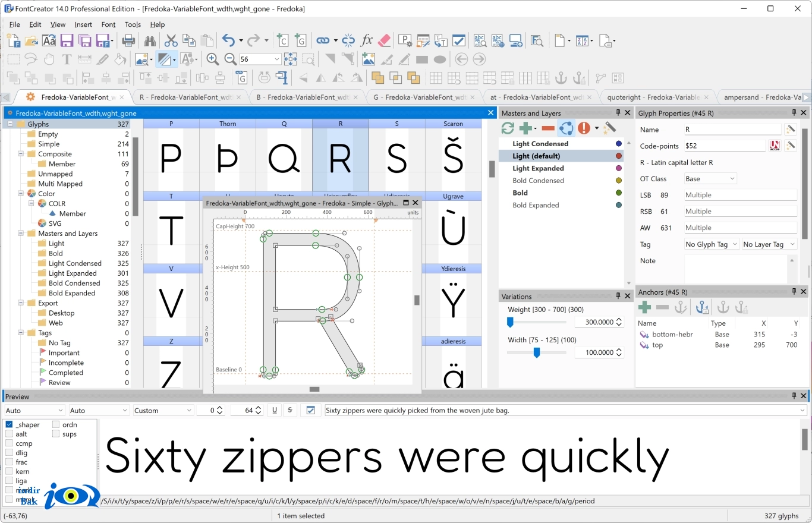Open the Tools menu

tap(133, 24)
